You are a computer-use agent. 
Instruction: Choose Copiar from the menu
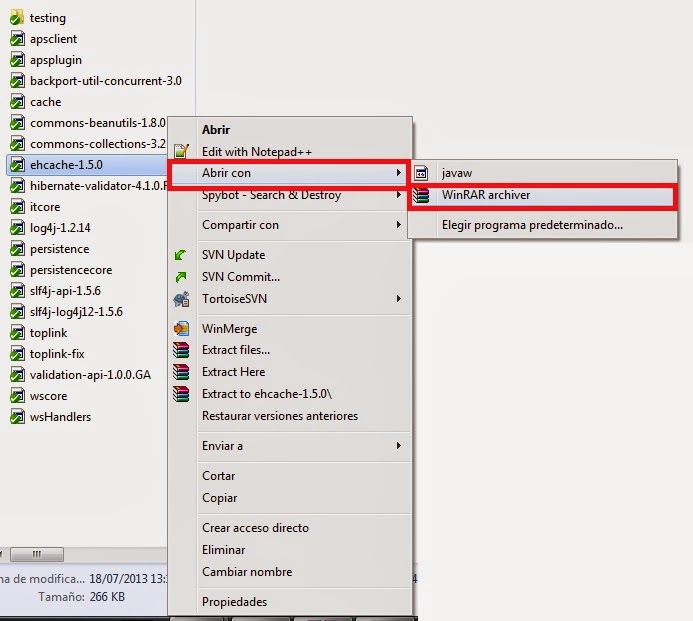(x=290, y=498)
